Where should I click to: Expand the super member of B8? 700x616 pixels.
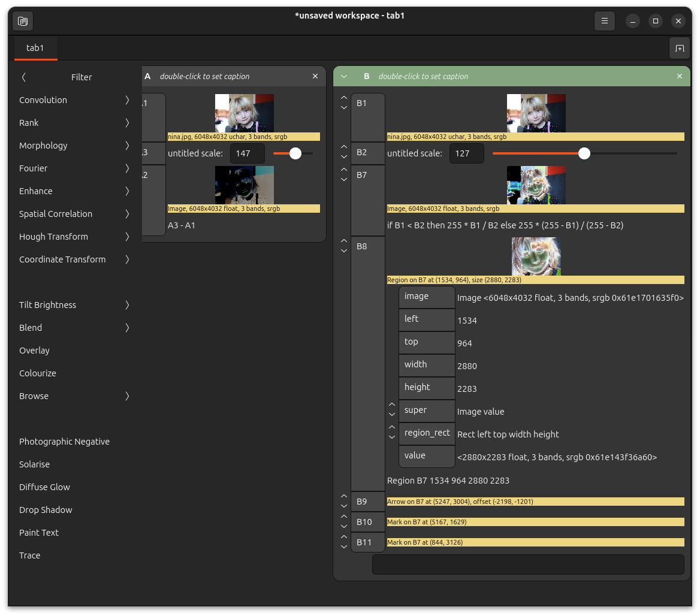click(x=391, y=410)
